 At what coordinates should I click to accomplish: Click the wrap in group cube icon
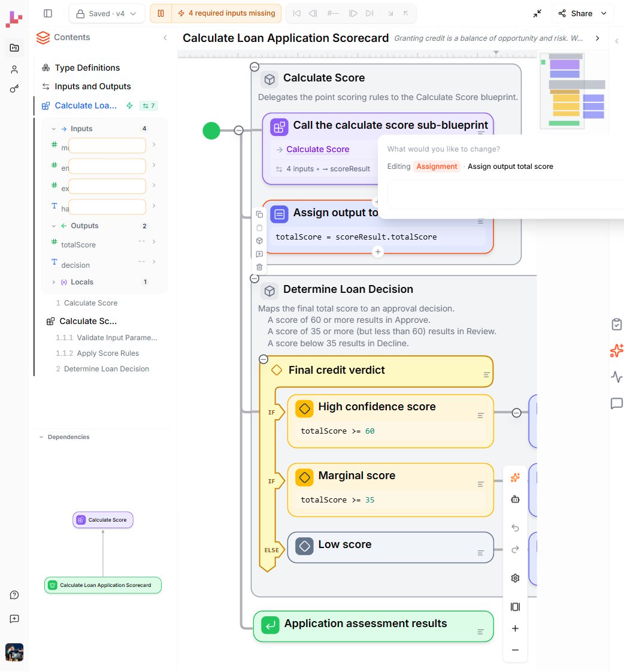point(259,241)
